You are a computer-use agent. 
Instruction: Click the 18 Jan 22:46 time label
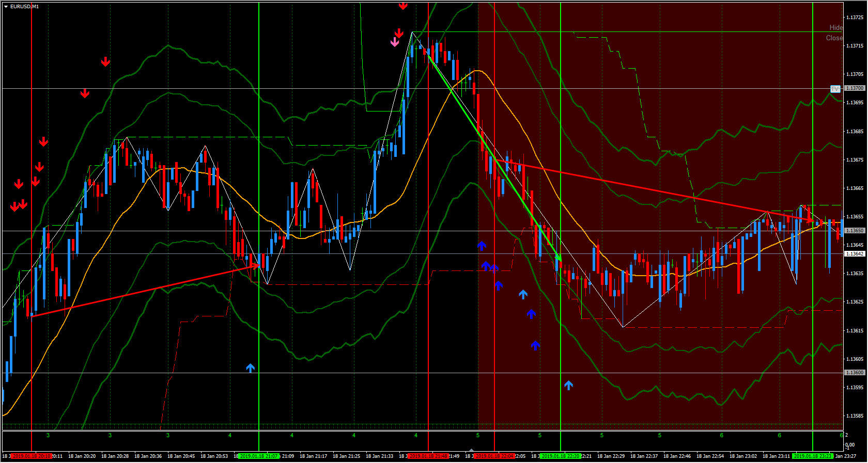coord(677,456)
